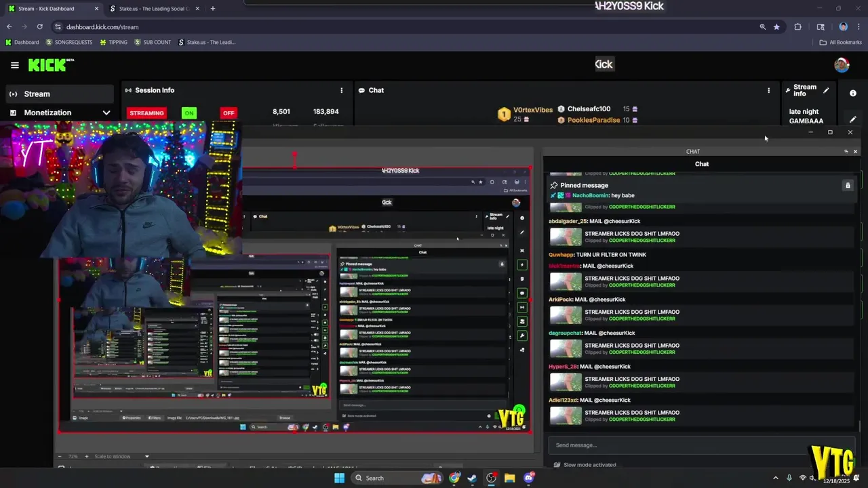
Task: Click username dagroupchat in chat
Action: pos(565,333)
